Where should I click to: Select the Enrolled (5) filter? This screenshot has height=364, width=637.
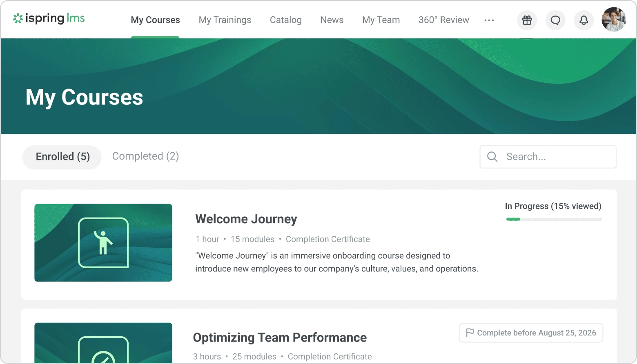tap(62, 157)
